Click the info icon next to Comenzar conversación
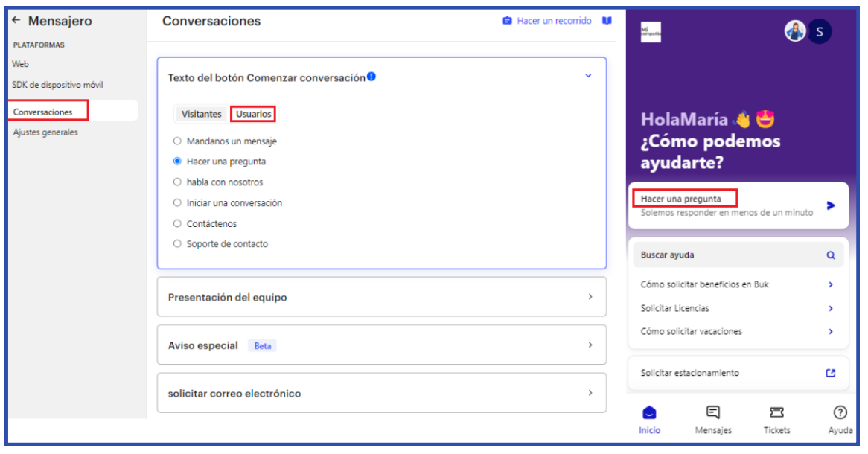Viewport: 868px width, 454px height. (371, 77)
